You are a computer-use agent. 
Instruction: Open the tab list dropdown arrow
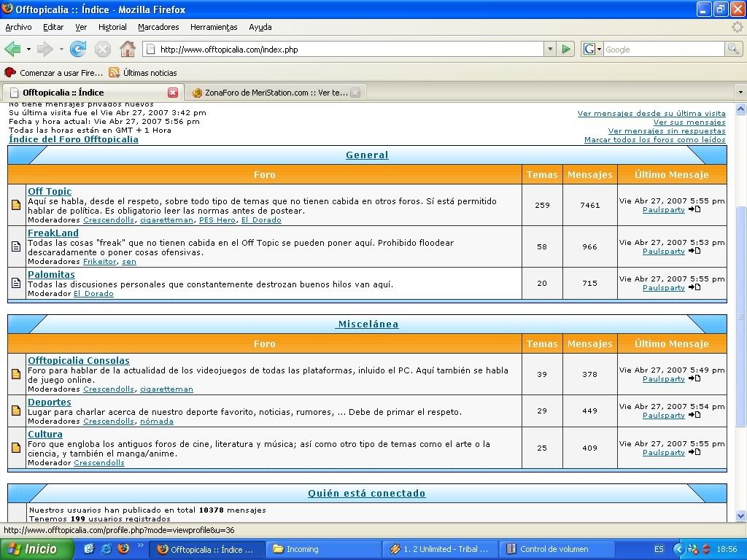pos(740,93)
